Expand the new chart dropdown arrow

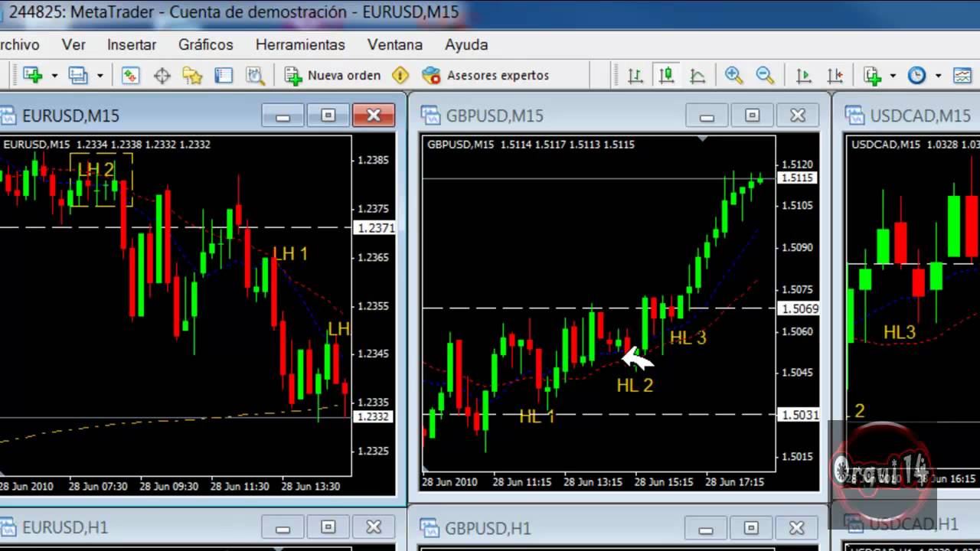pos(54,76)
